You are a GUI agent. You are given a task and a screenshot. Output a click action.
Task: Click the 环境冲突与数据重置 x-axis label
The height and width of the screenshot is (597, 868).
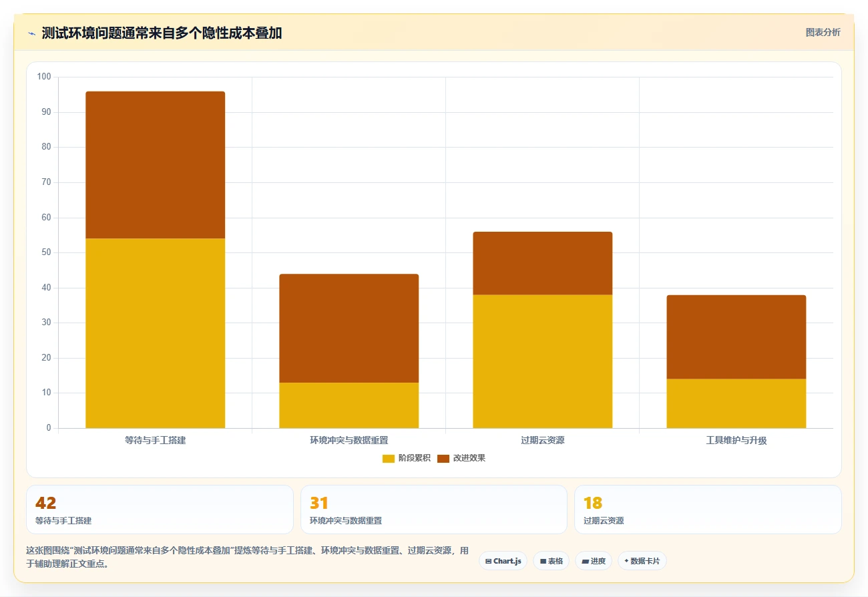coord(349,441)
